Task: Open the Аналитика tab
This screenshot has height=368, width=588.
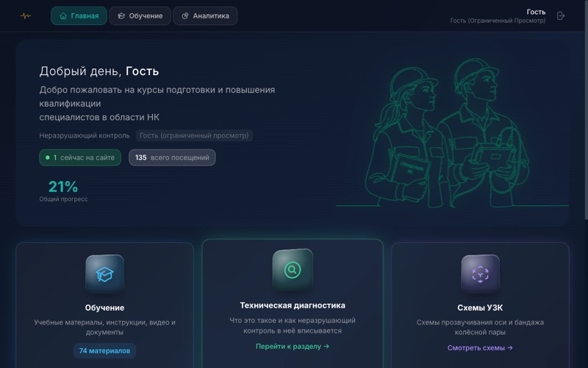Action: click(x=205, y=15)
